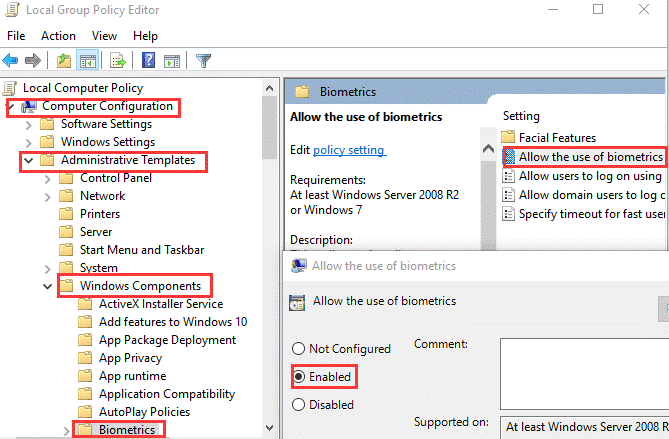
Task: Select the Biometrics folder in tree
Action: 127,430
